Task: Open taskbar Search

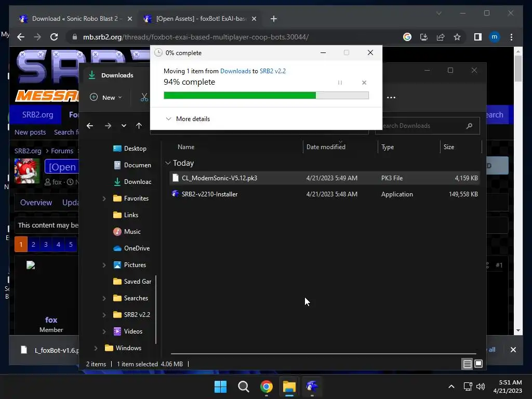Action: (244, 387)
